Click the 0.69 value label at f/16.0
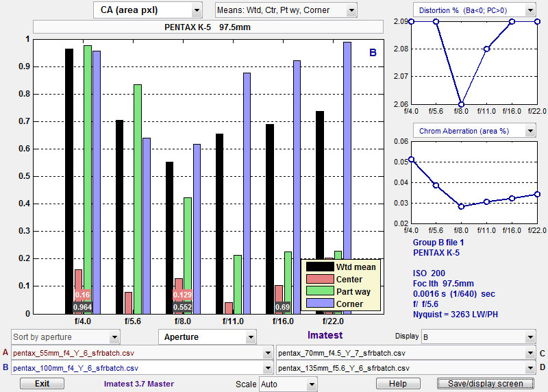 pos(282,308)
